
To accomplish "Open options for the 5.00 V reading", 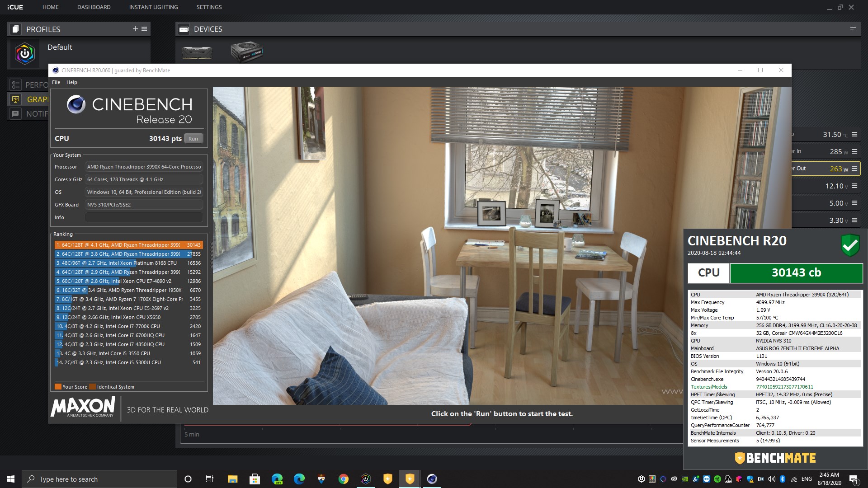I will click(x=854, y=203).
